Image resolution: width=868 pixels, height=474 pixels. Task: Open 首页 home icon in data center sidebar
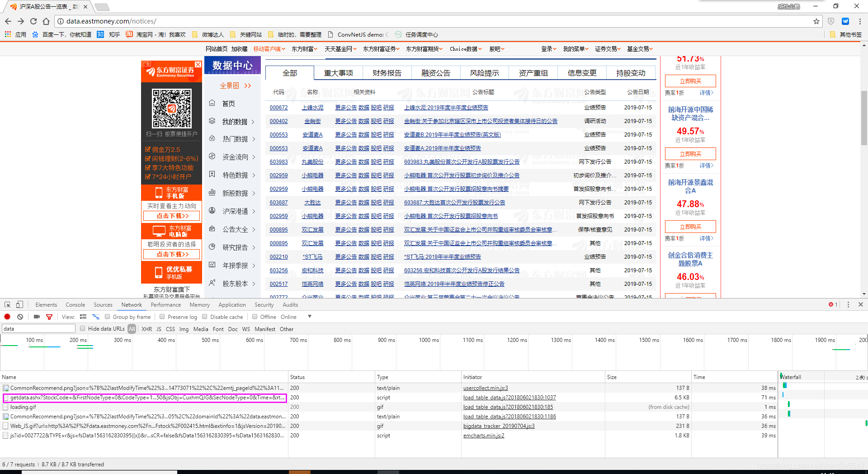pyautogui.click(x=212, y=103)
